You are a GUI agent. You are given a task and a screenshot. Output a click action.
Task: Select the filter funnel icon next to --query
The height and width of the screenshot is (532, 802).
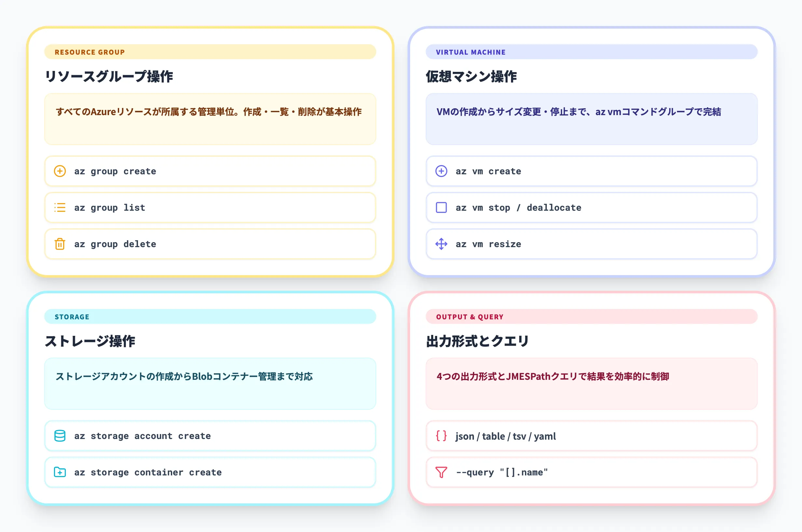[x=441, y=472]
